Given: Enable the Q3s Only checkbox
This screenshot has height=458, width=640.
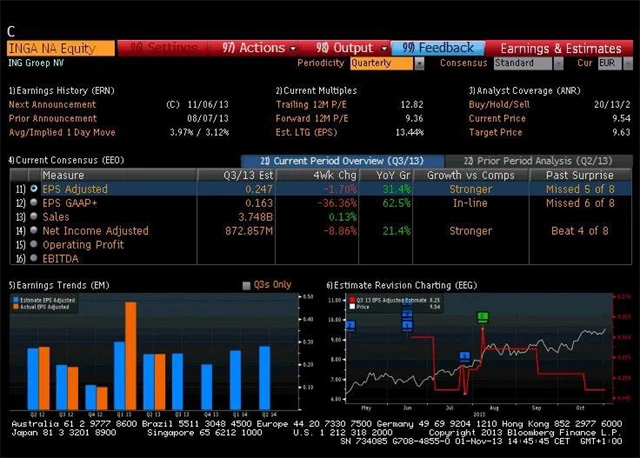Looking at the screenshot, I should (247, 285).
